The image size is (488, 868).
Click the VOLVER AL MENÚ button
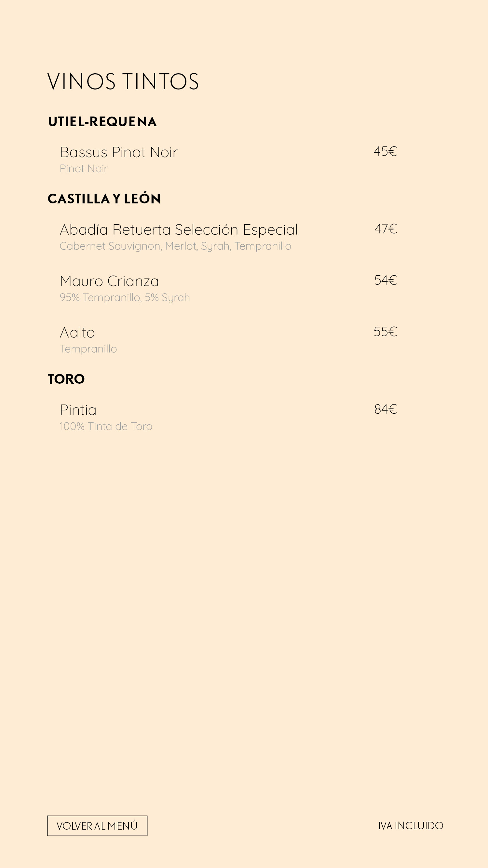pos(97,826)
